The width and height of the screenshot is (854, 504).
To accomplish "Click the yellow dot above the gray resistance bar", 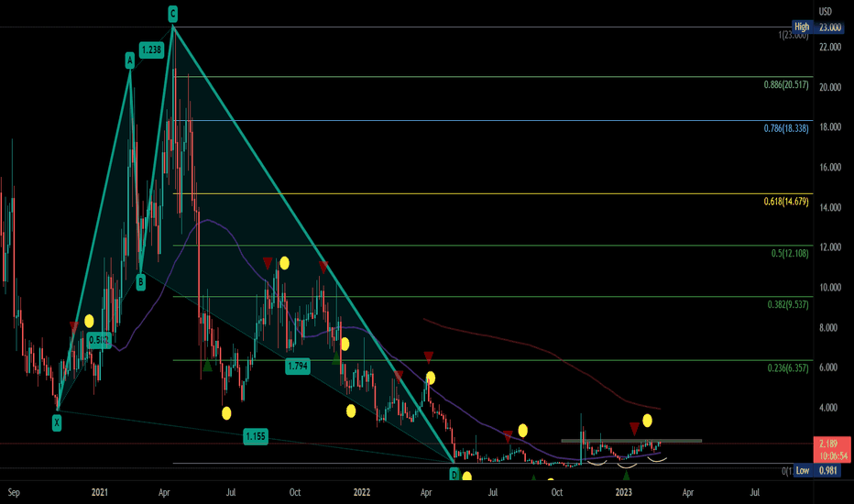I will [x=647, y=421].
